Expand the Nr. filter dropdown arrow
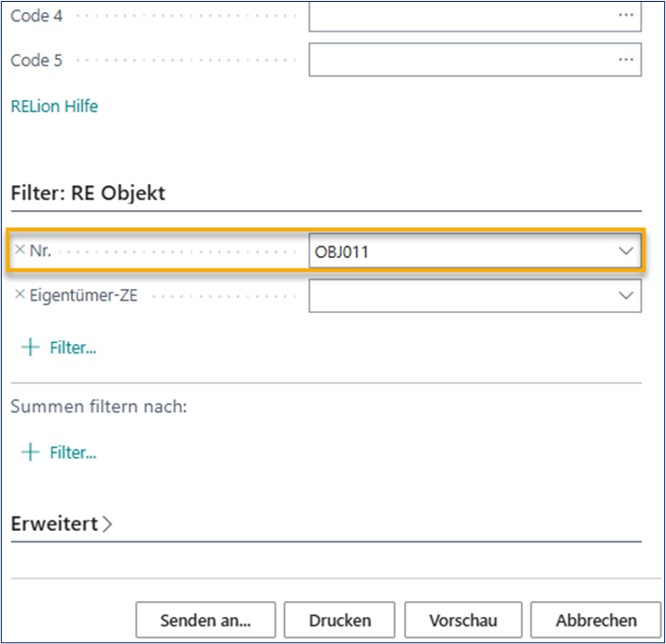666x644 pixels. click(x=626, y=251)
